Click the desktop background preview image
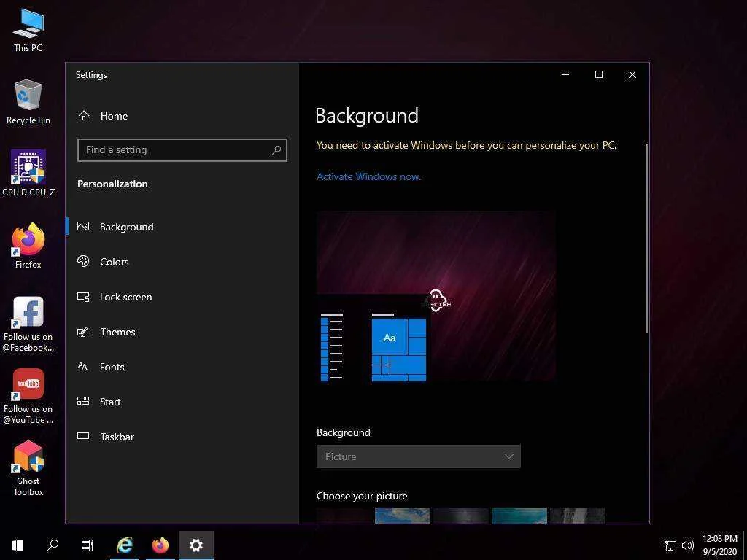 coord(436,296)
